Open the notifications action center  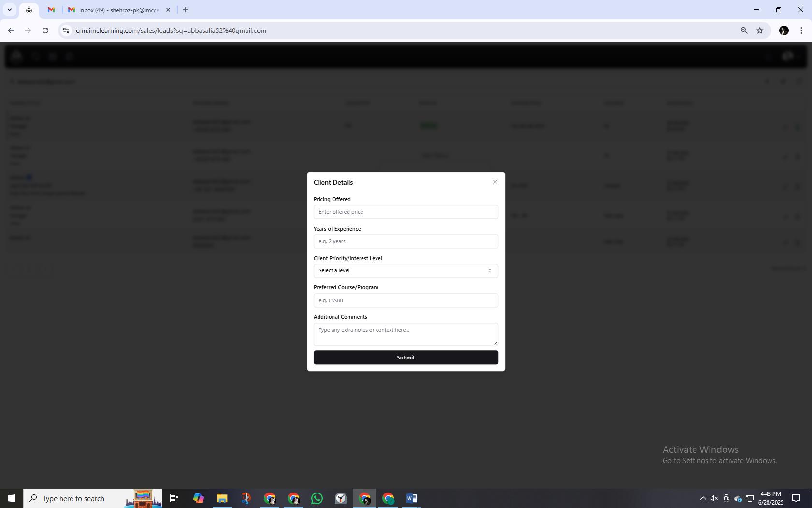[x=796, y=498]
